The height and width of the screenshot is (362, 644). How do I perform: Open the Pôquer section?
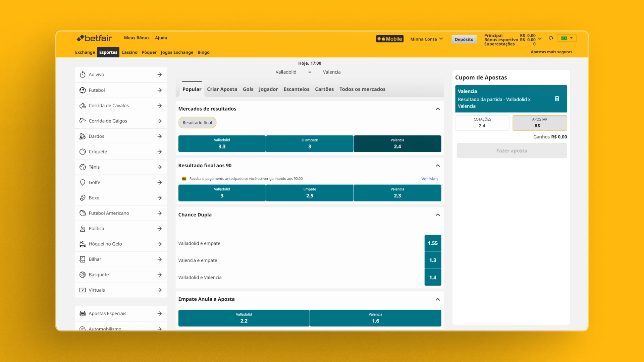(149, 52)
